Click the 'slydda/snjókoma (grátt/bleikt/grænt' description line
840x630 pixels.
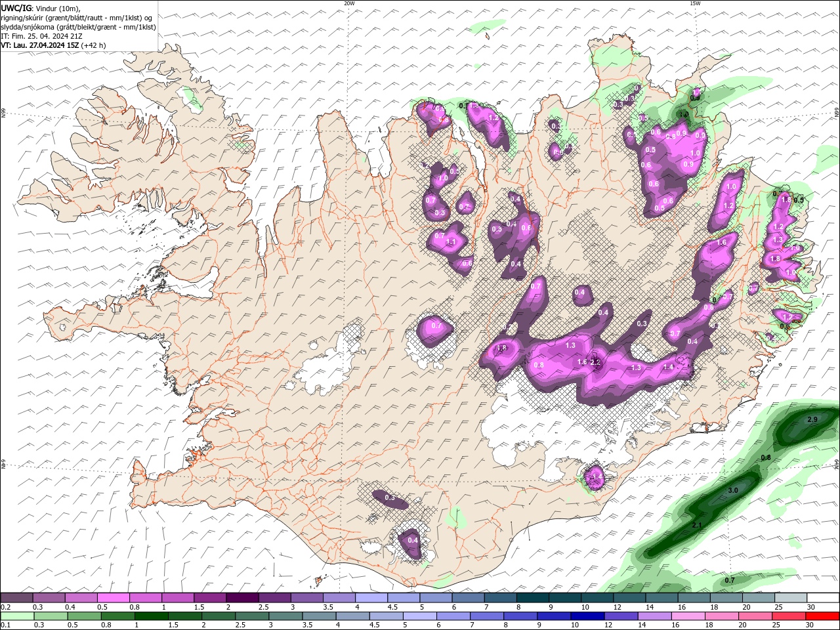[x=78, y=27]
